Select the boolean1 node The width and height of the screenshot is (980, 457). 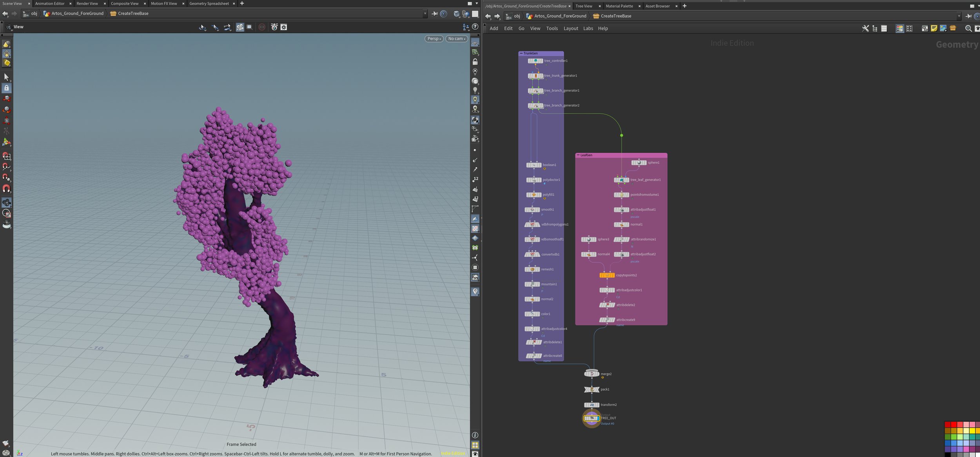tap(534, 165)
